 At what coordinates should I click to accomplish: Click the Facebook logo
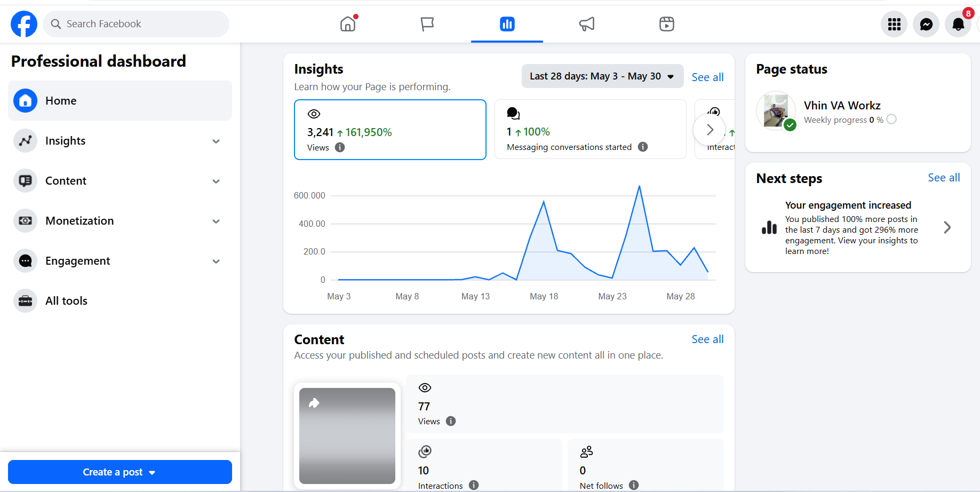tap(24, 24)
